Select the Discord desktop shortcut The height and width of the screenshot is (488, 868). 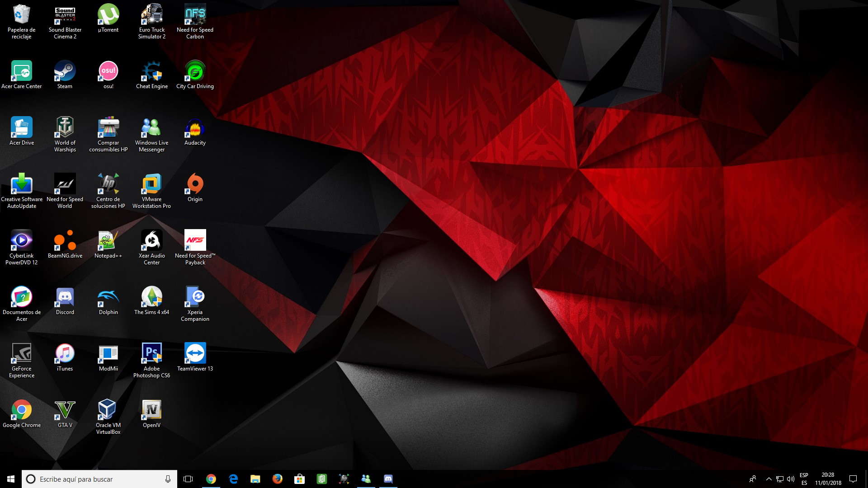point(65,300)
